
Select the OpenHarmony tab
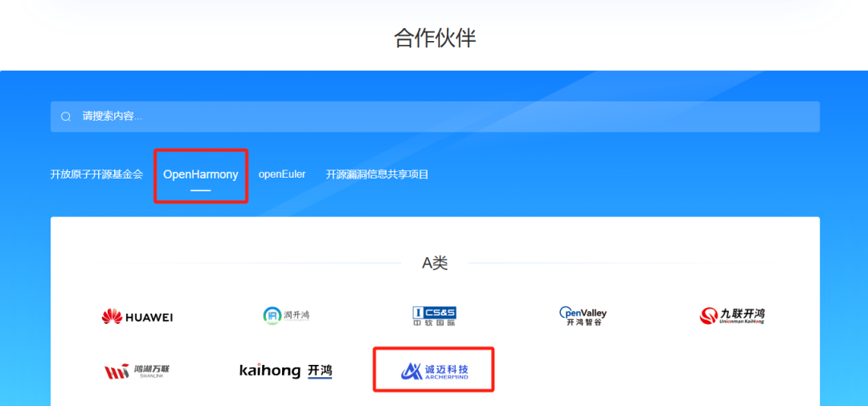click(200, 174)
